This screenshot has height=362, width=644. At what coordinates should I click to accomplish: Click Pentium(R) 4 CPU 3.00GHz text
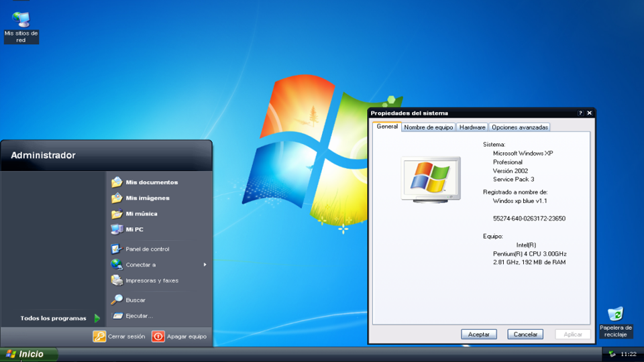coord(530,253)
